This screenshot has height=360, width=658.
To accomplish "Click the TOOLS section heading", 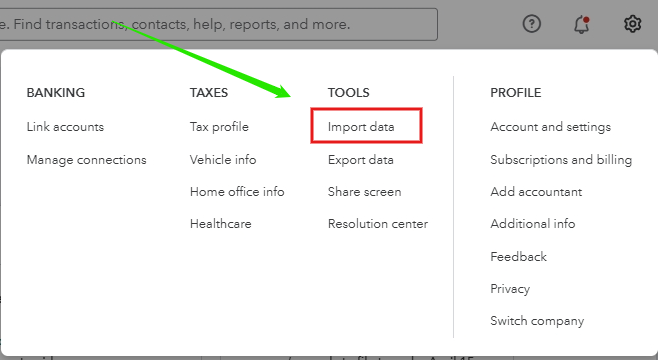I will click(x=348, y=92).
